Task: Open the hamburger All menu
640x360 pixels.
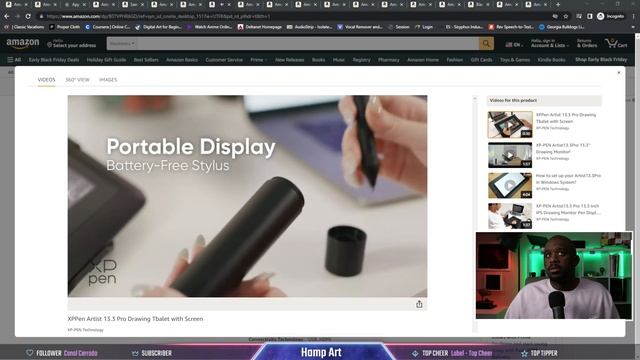Action: [x=14, y=60]
